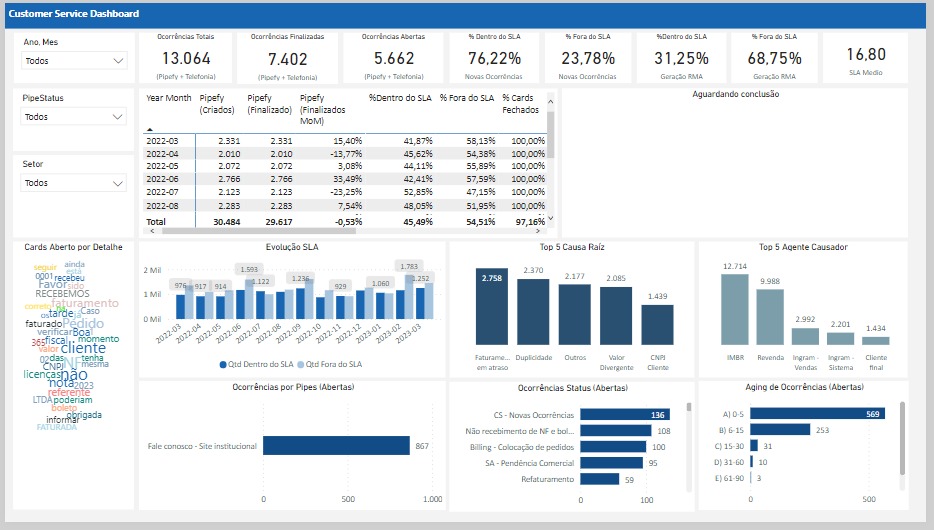934x530 pixels.
Task: Toggle Qtd Fora do SLA legend item
Action: (x=330, y=364)
